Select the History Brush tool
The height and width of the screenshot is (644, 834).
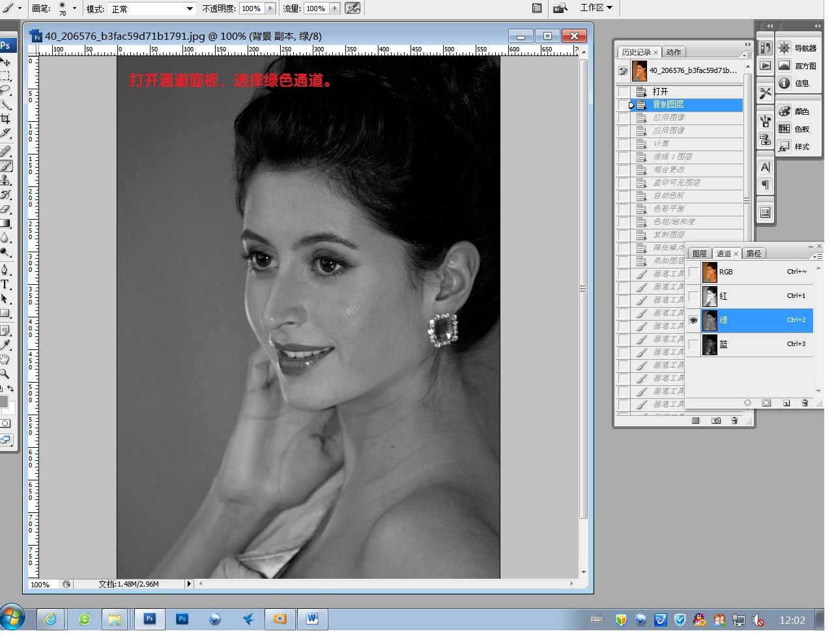click(x=6, y=194)
